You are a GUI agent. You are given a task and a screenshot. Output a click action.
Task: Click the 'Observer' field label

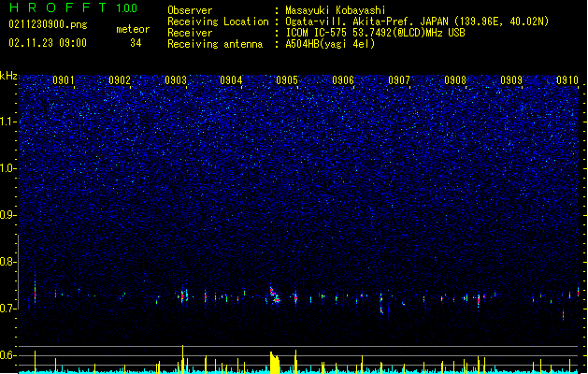pos(190,10)
